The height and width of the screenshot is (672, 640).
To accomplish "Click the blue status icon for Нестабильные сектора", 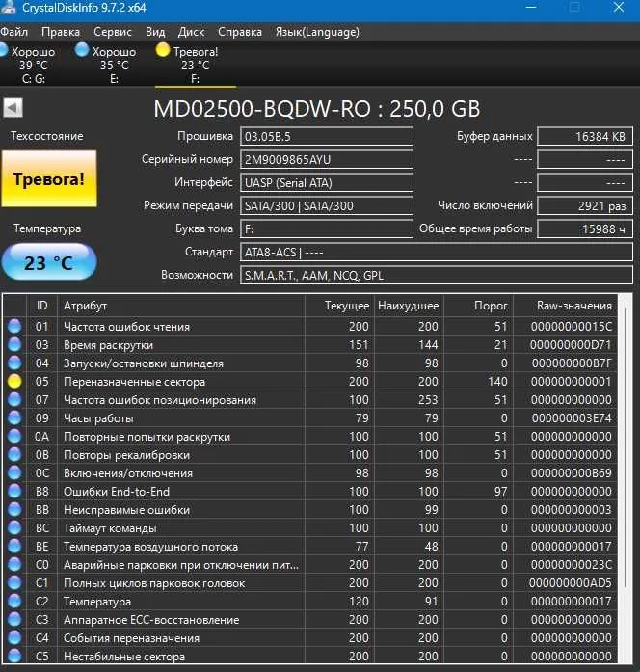I will click(x=14, y=656).
